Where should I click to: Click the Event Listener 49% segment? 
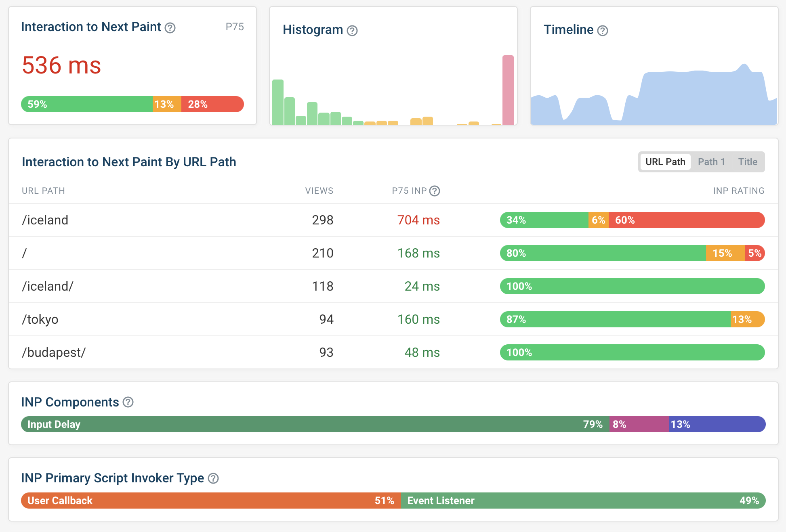tap(583, 501)
